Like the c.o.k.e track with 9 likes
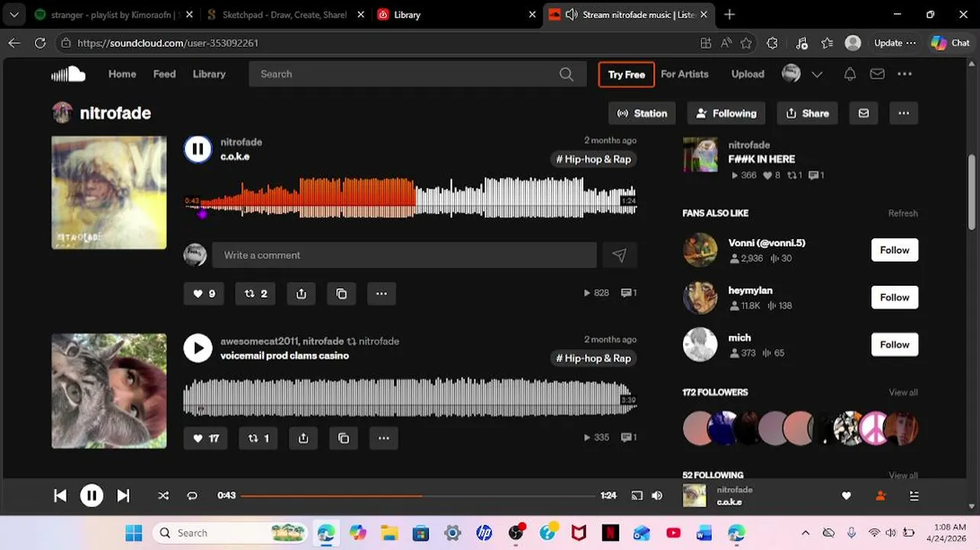The width and height of the screenshot is (980, 550). 204,293
